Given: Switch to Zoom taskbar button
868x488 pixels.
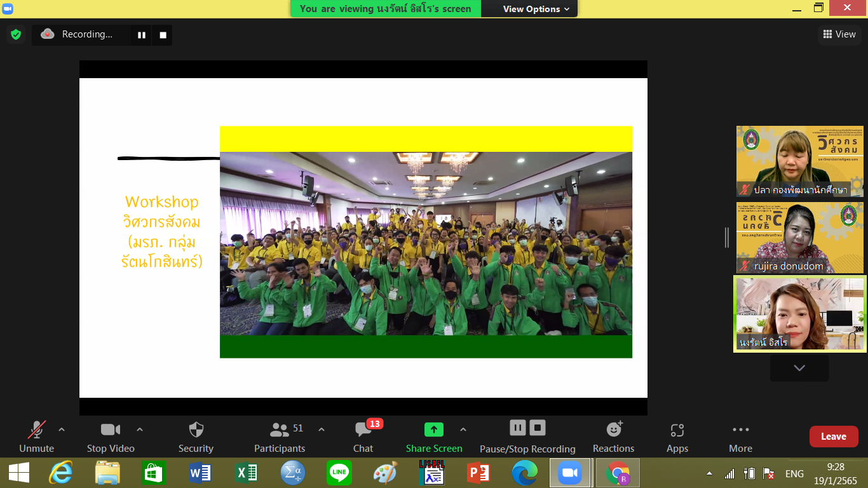Looking at the screenshot, I should tap(570, 473).
